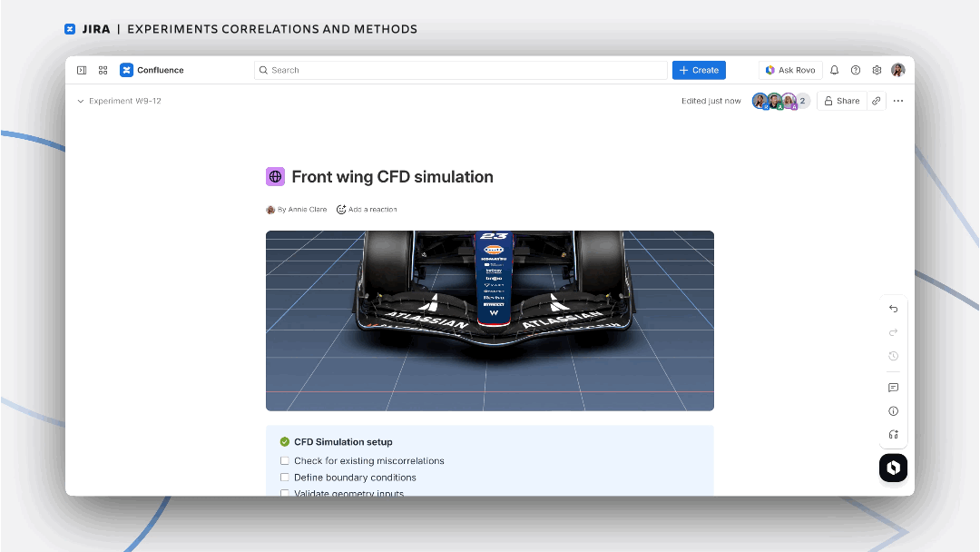
Task: Toggle the left navigation sidebar
Action: pos(81,69)
